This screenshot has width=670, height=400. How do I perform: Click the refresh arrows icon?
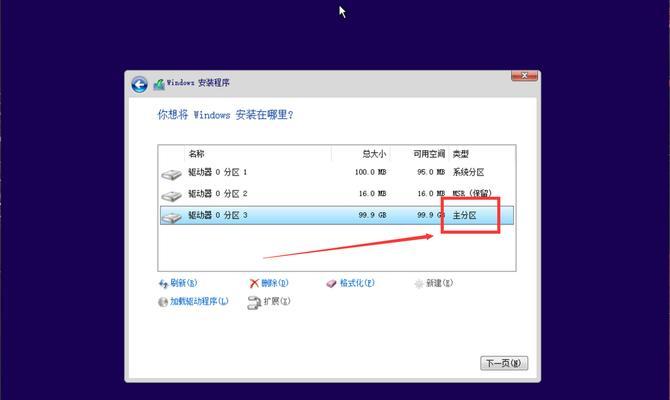pos(163,283)
